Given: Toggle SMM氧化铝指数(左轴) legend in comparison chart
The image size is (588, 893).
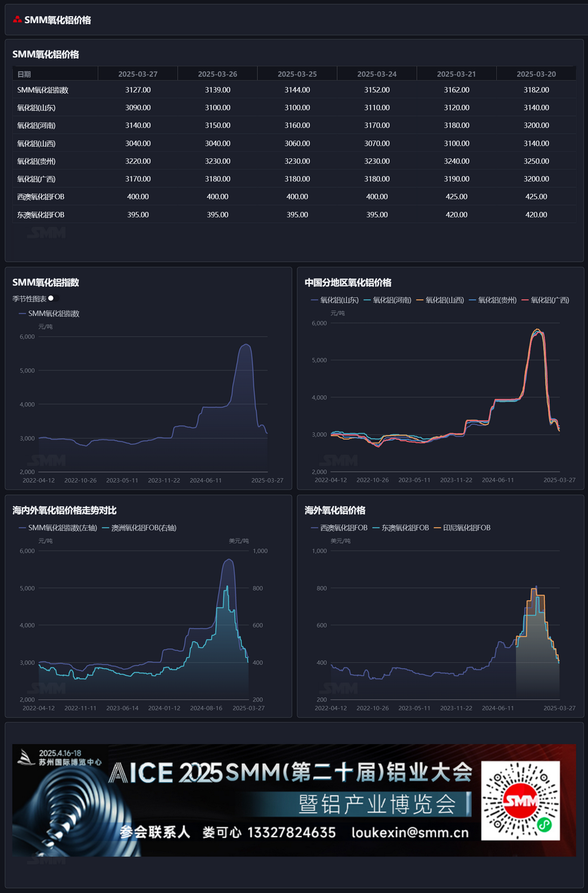Looking at the screenshot, I should (x=58, y=528).
